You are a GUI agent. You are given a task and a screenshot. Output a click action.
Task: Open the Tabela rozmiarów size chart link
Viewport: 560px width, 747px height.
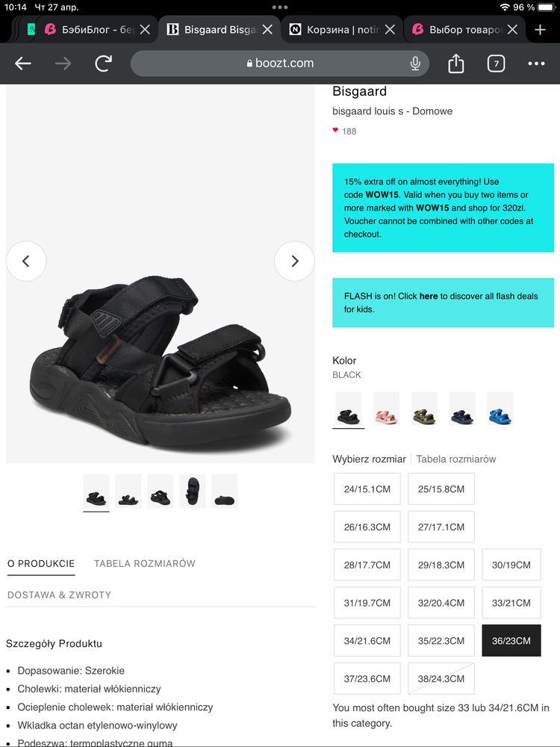click(x=455, y=459)
